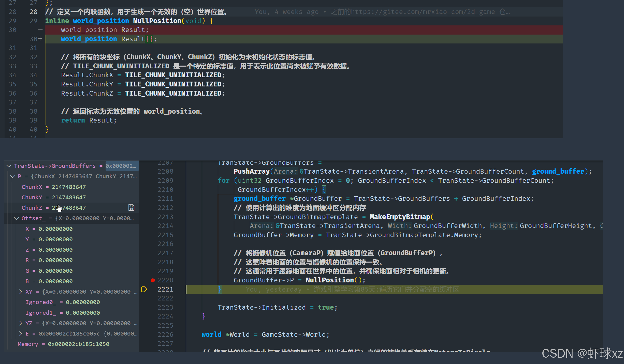Screen dimensions: 624x364
Task: Select the G = 0.00000000 row
Action: tap(72, 271)
